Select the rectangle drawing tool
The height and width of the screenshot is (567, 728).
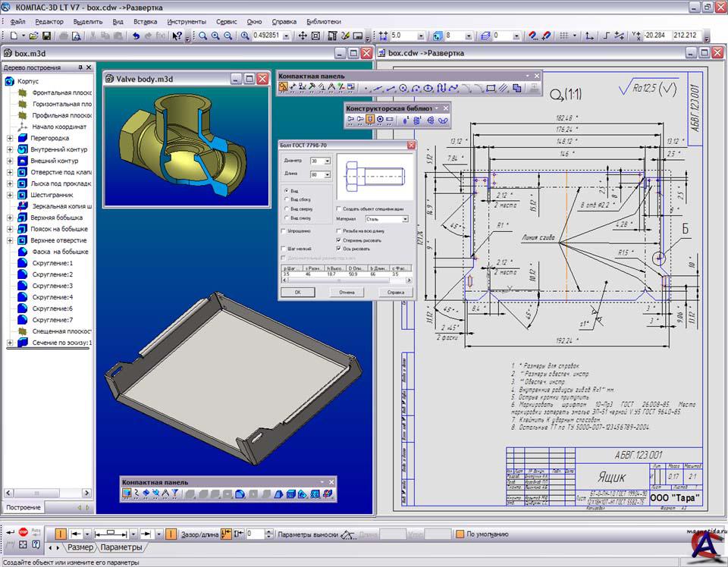point(491,88)
